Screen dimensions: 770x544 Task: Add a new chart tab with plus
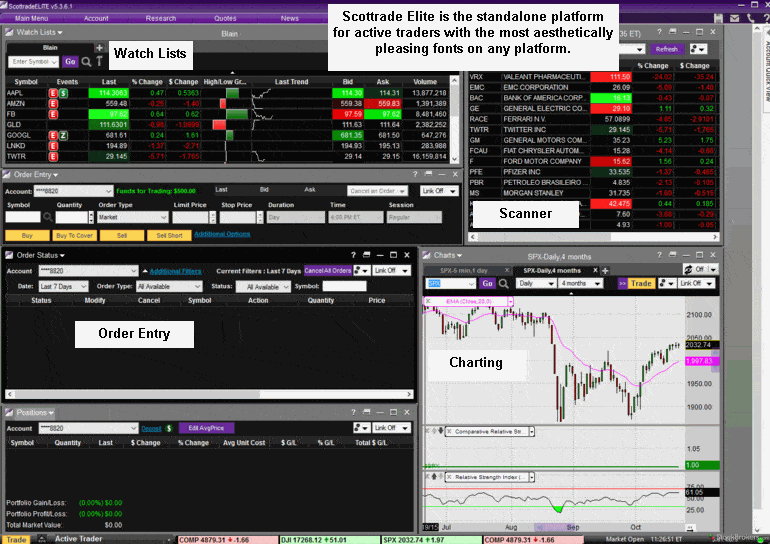605,271
